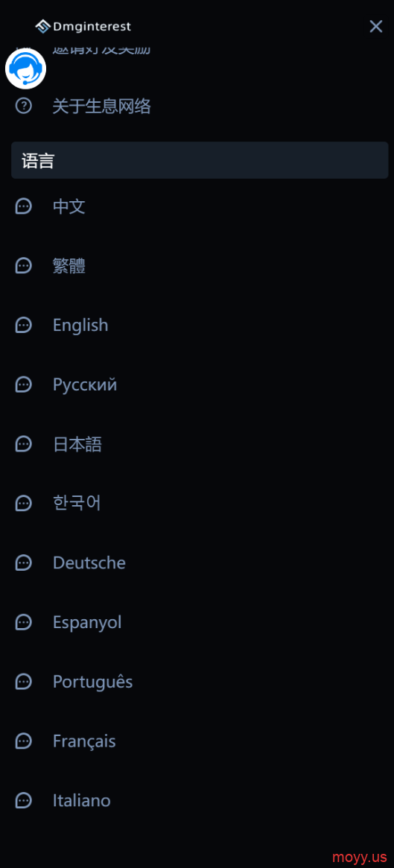Select 繁體 as the language
394x868 pixels.
click(69, 266)
